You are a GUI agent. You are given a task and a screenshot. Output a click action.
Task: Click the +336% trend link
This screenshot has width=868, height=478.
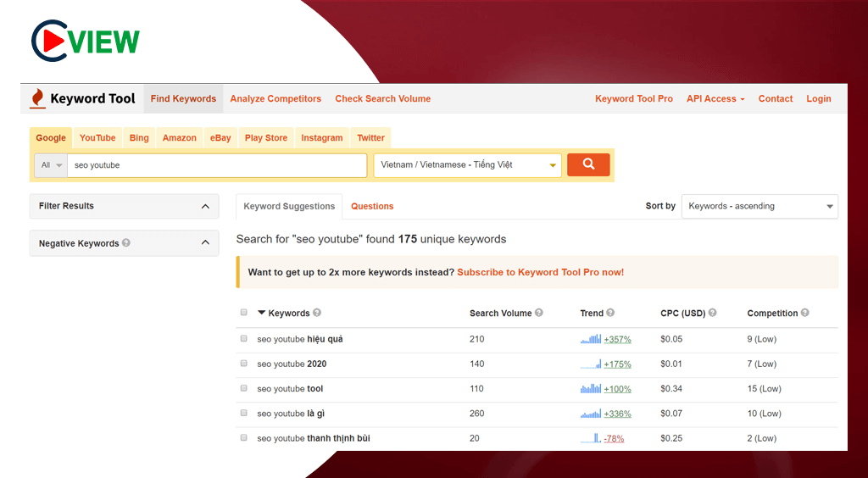click(x=617, y=414)
